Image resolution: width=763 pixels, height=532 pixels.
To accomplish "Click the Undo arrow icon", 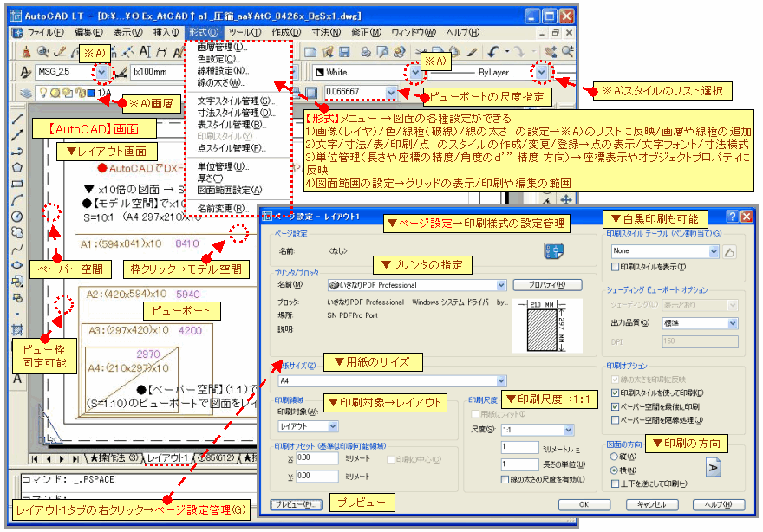I will [x=493, y=51].
